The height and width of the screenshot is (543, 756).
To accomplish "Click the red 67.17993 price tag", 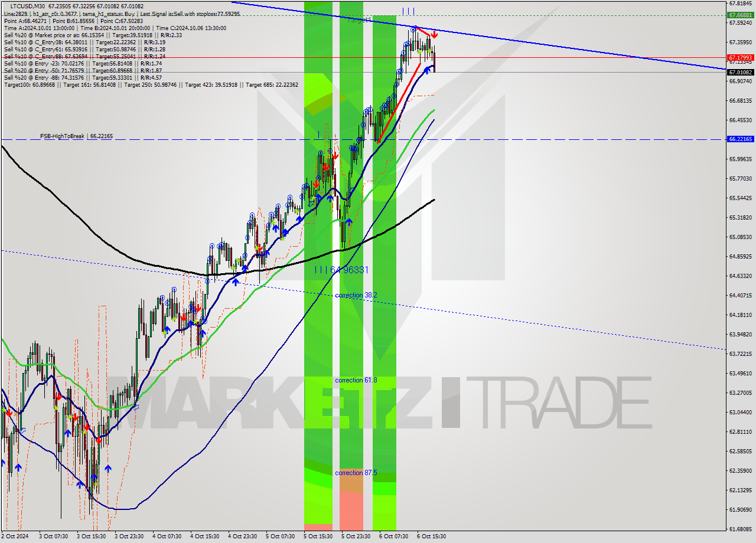I will click(740, 57).
